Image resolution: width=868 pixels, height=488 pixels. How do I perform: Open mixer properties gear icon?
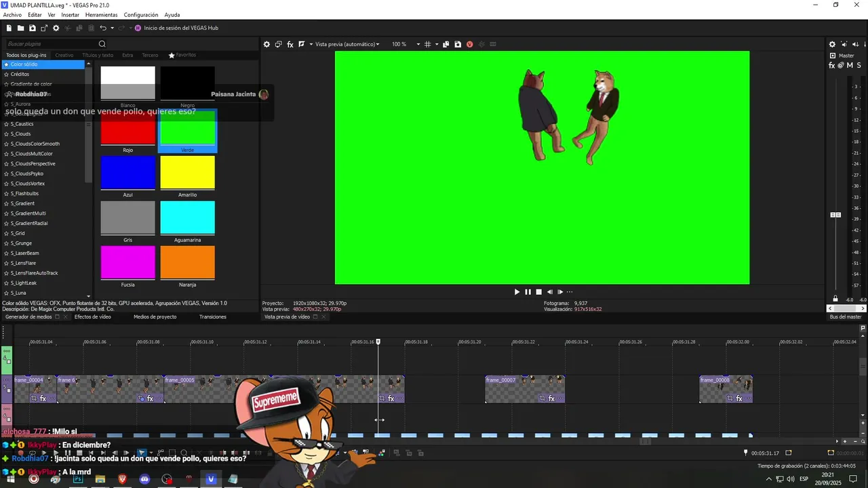coord(832,45)
